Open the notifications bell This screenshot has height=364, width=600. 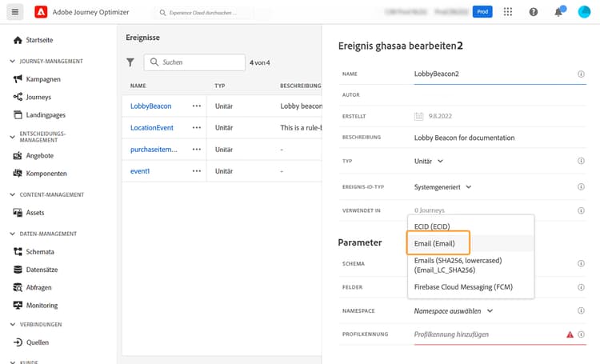click(x=558, y=12)
